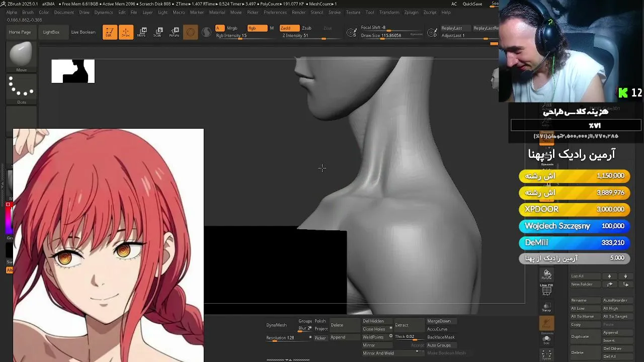Toggle Live Boolean
This screenshot has height=362, width=644.
tap(83, 32)
